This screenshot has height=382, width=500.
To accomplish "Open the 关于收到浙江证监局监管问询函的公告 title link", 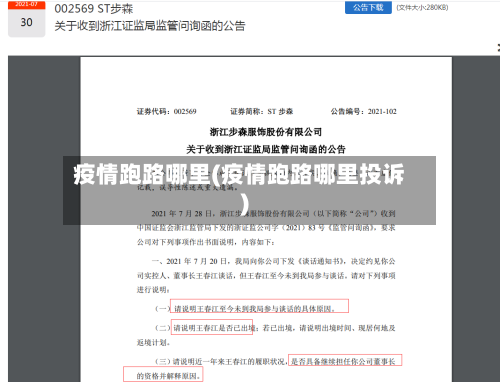I will click(150, 26).
